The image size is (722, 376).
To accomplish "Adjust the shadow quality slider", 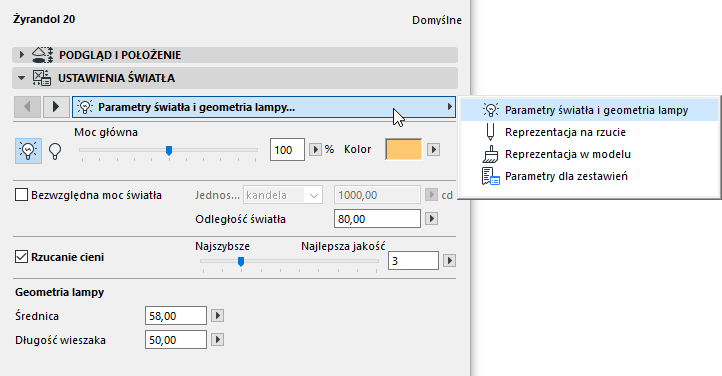I will [241, 261].
